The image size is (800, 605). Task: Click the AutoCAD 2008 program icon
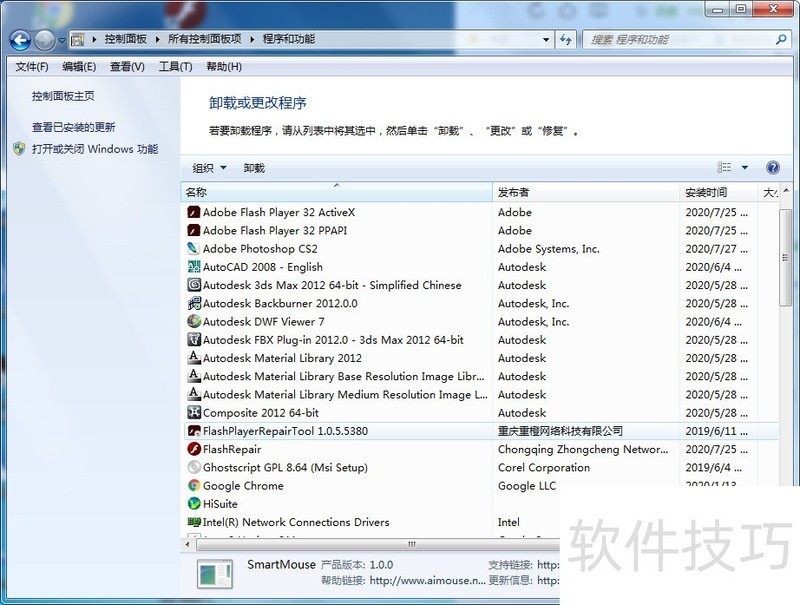point(194,267)
